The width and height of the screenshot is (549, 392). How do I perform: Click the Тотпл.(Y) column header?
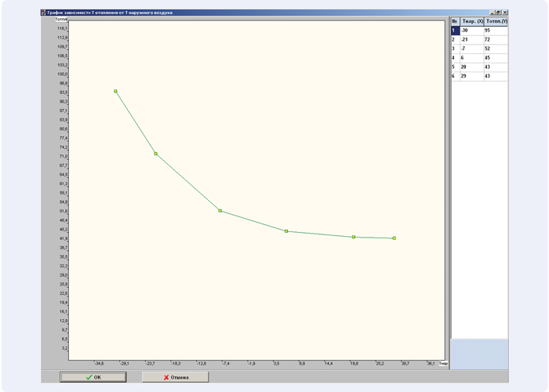tap(496, 21)
